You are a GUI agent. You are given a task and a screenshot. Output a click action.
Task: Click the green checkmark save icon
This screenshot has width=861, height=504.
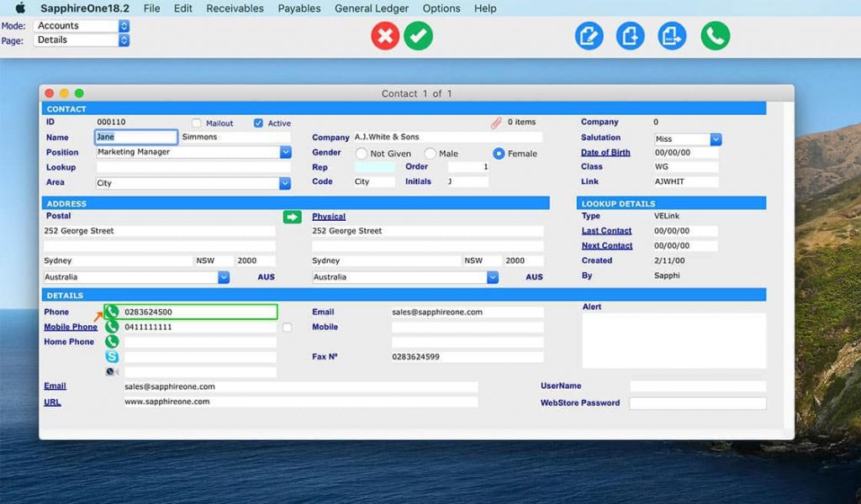pyautogui.click(x=419, y=36)
